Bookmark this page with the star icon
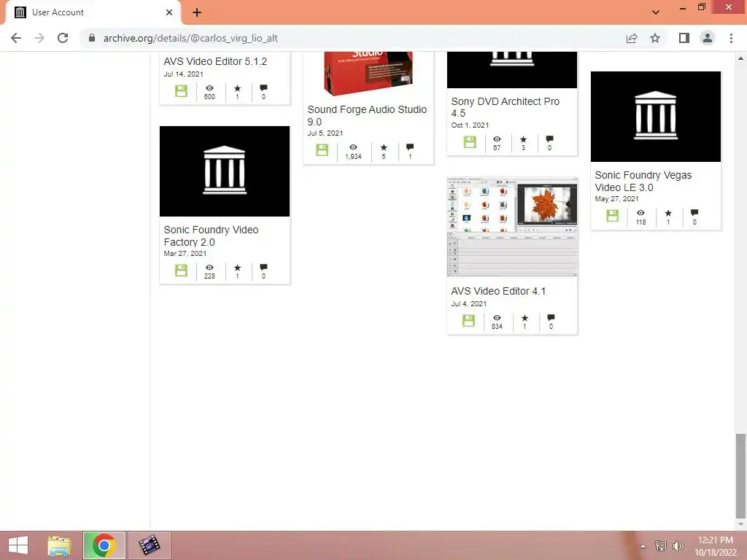The width and height of the screenshot is (747, 560). coord(655,38)
